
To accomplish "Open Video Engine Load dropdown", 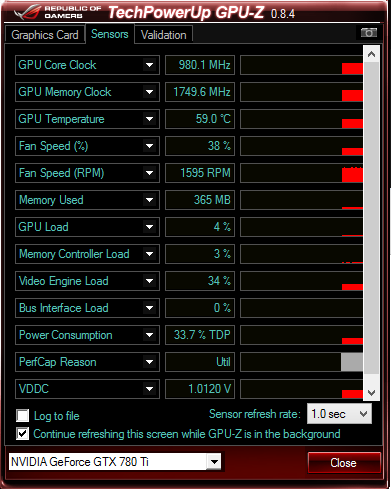I will [149, 281].
